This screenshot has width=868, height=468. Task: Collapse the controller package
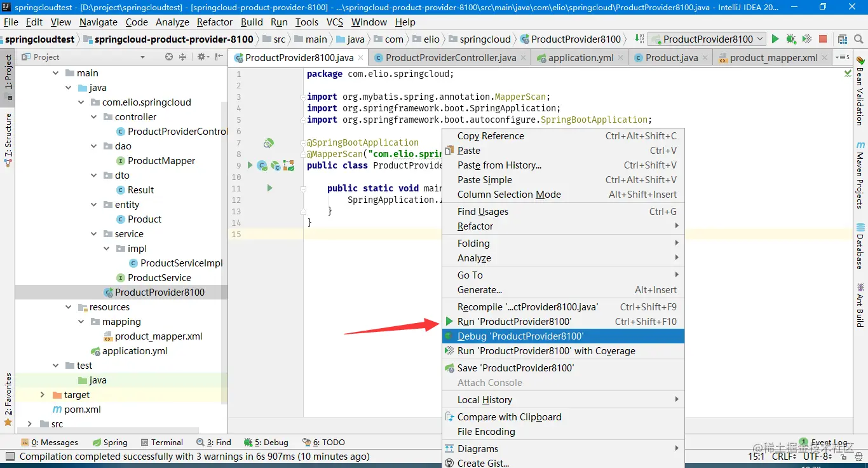pos(93,117)
